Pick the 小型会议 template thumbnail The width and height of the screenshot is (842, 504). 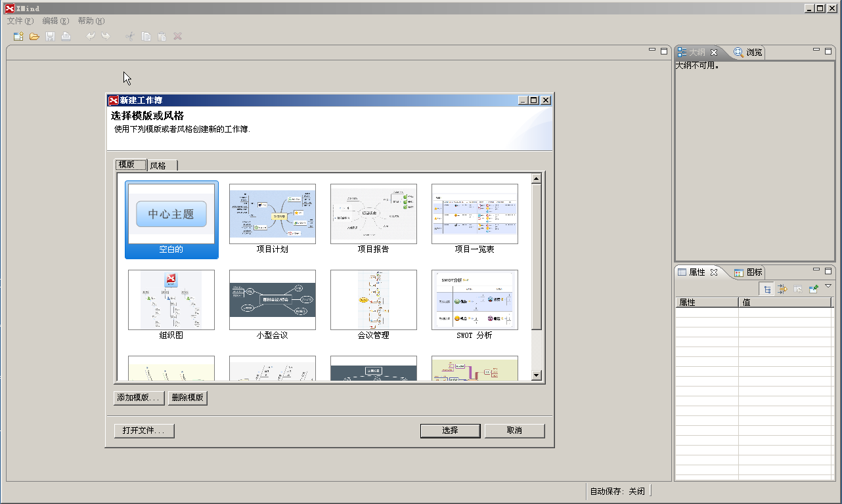point(273,300)
